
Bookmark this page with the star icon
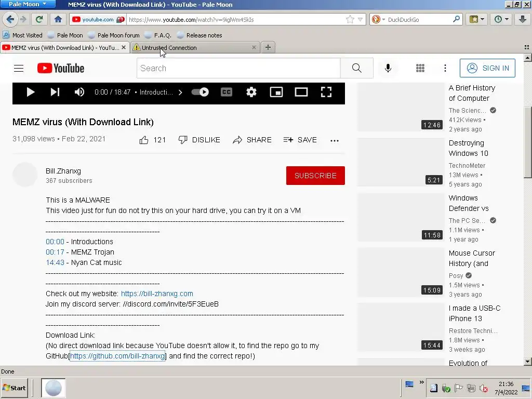pyautogui.click(x=350, y=19)
